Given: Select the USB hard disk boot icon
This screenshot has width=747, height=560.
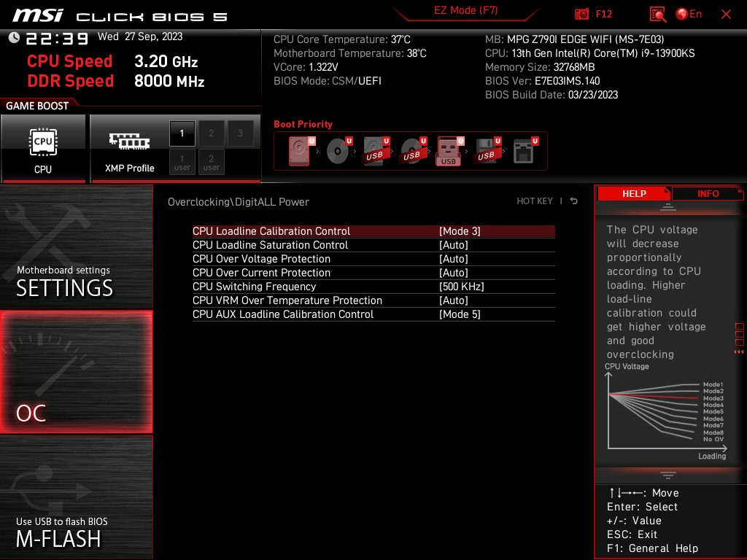Looking at the screenshot, I should pyautogui.click(x=376, y=151).
